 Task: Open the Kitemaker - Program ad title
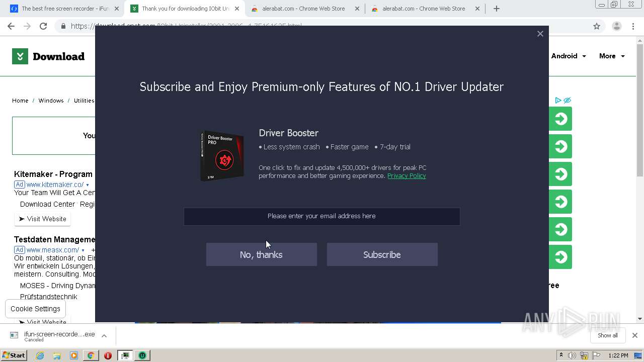pos(53,174)
